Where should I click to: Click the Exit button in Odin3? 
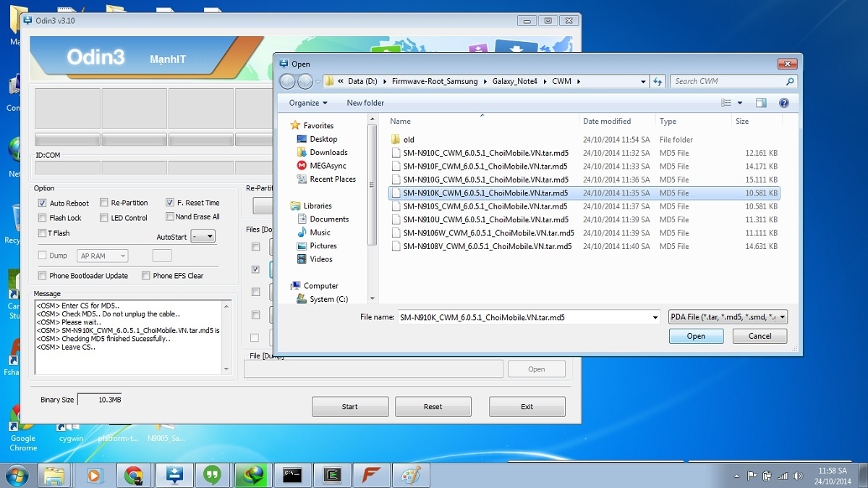pyautogui.click(x=527, y=407)
